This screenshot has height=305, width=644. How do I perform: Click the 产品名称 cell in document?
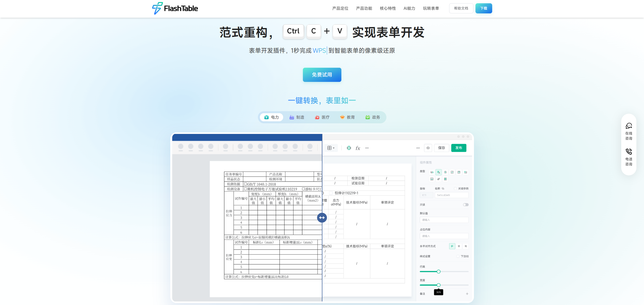pos(276,174)
